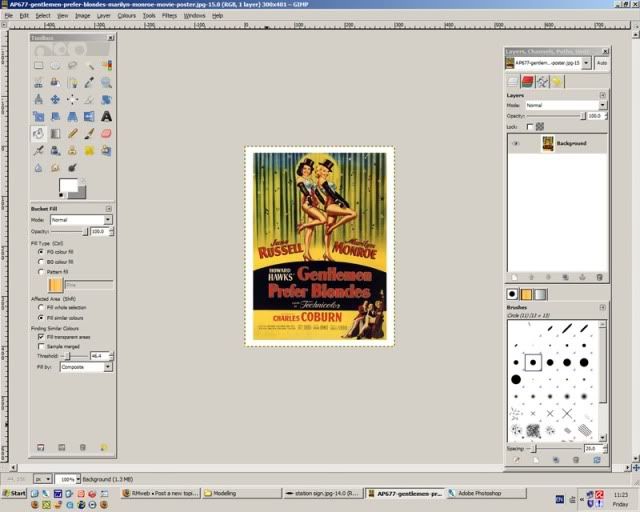This screenshot has height=512, width=640.
Task: Select the Scissors Select tool
Action: click(x=38, y=82)
